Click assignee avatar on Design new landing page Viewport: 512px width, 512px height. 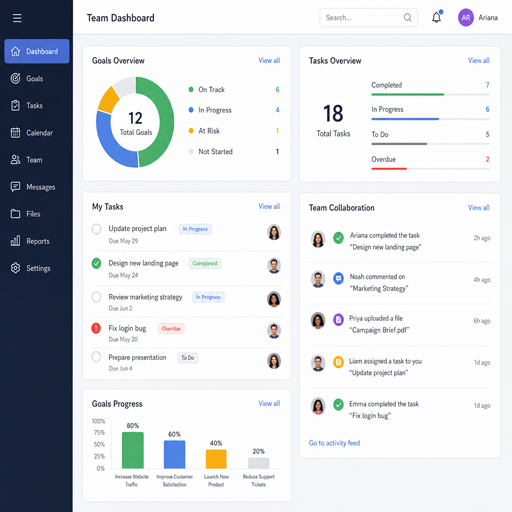[x=274, y=266]
